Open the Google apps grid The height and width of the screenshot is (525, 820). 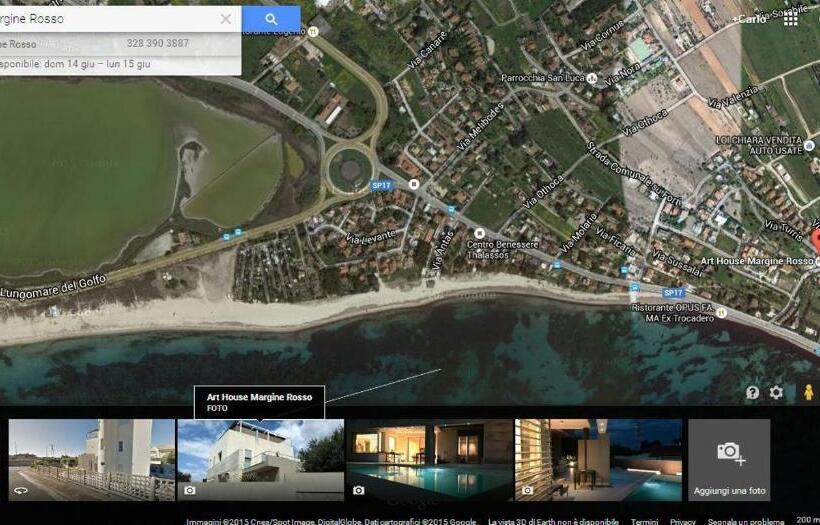(791, 18)
